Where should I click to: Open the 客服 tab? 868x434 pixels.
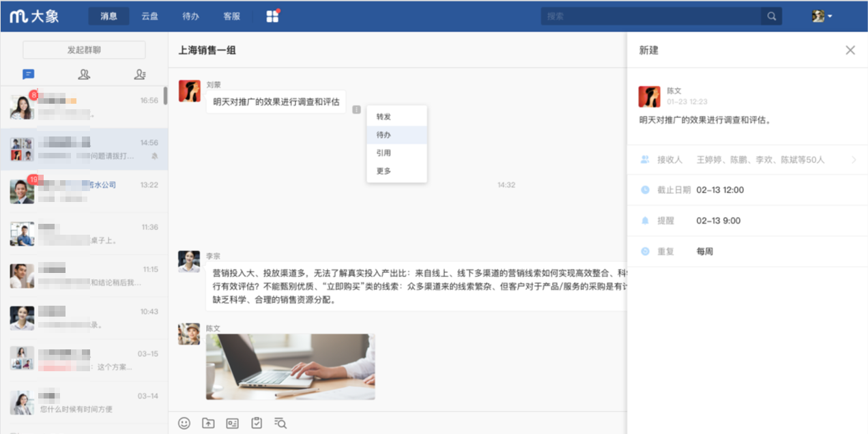[231, 16]
